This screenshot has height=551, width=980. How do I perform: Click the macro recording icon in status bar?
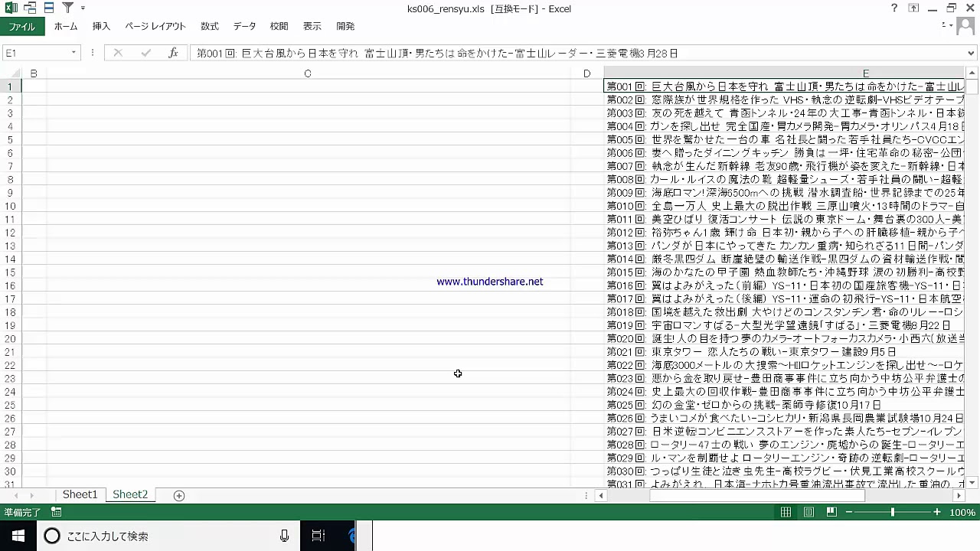click(x=57, y=512)
